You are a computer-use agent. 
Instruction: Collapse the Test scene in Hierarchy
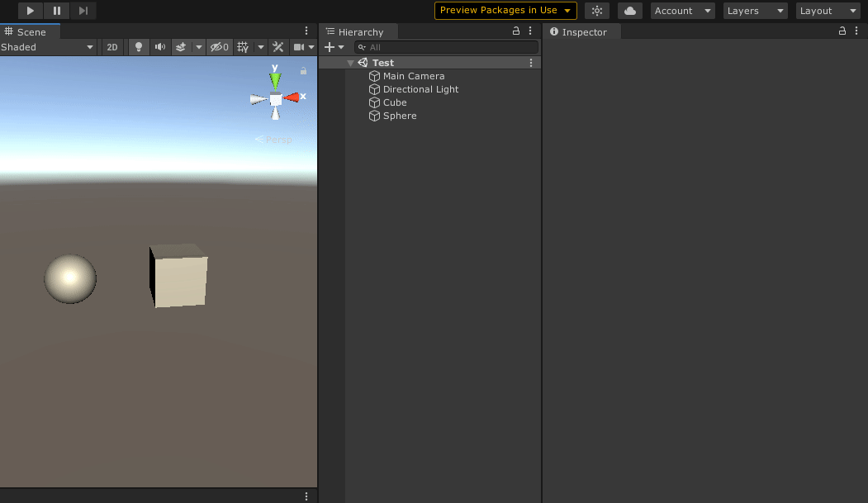click(351, 63)
